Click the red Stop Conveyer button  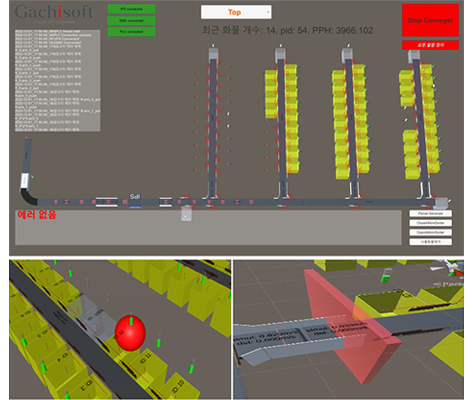430,20
